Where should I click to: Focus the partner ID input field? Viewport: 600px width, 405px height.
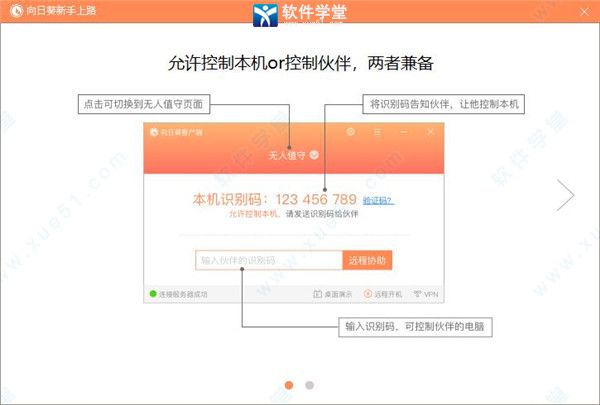[x=269, y=260]
